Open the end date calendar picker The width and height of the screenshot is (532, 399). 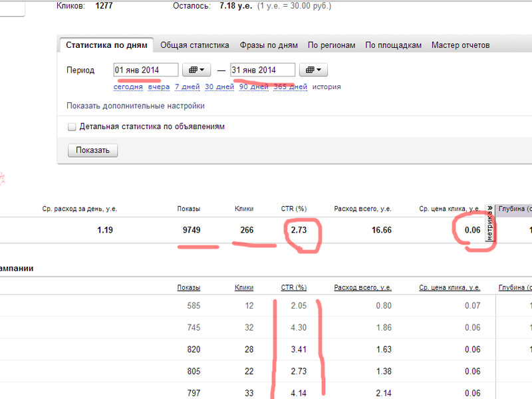click(313, 70)
